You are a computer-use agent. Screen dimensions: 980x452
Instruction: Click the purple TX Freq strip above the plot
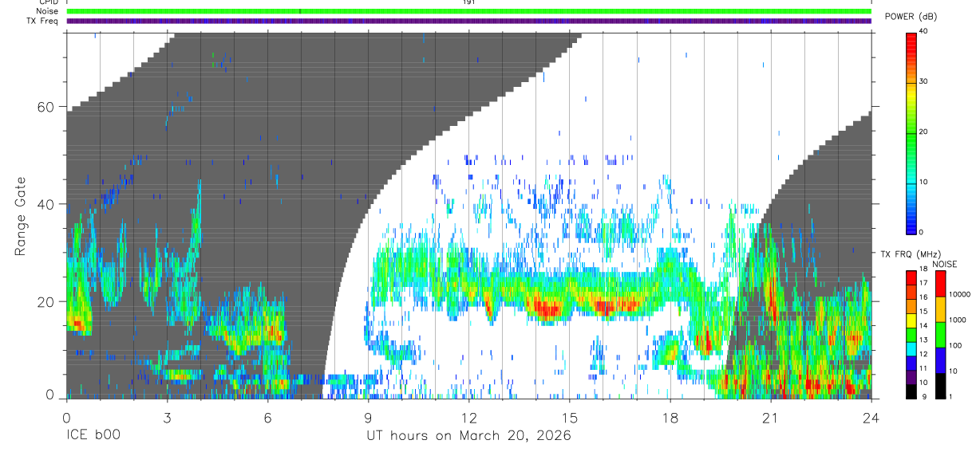point(469,21)
